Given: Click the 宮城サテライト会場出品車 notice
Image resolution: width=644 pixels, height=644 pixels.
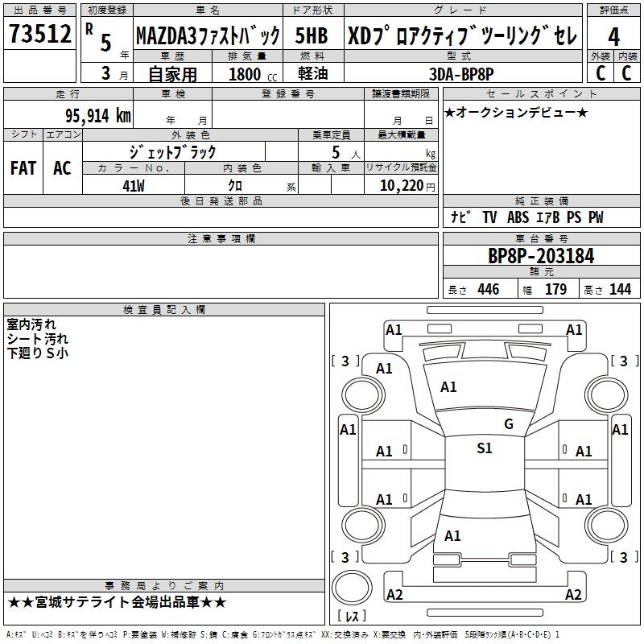Looking at the screenshot, I should (118, 603).
